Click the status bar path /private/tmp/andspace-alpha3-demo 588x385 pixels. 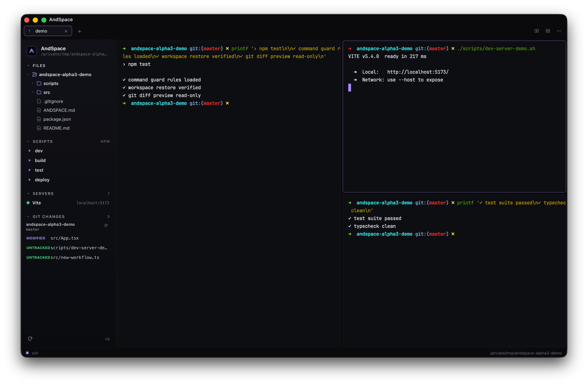pyautogui.click(x=526, y=353)
